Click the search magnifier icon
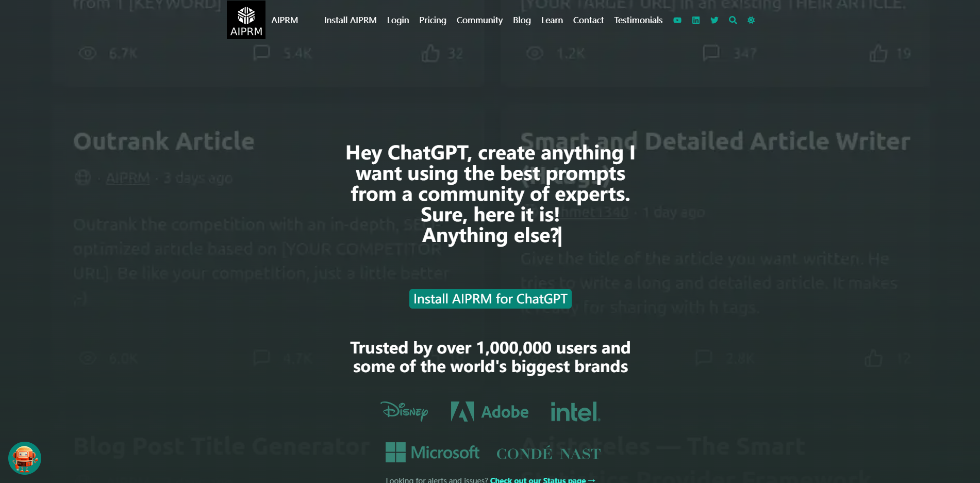The image size is (980, 483). coord(733,20)
